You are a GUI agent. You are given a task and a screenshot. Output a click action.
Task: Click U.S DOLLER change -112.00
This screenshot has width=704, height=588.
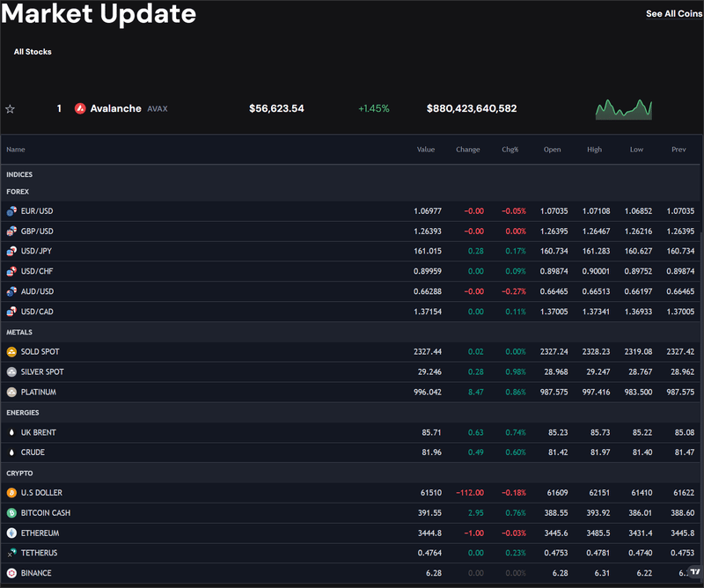(470, 493)
